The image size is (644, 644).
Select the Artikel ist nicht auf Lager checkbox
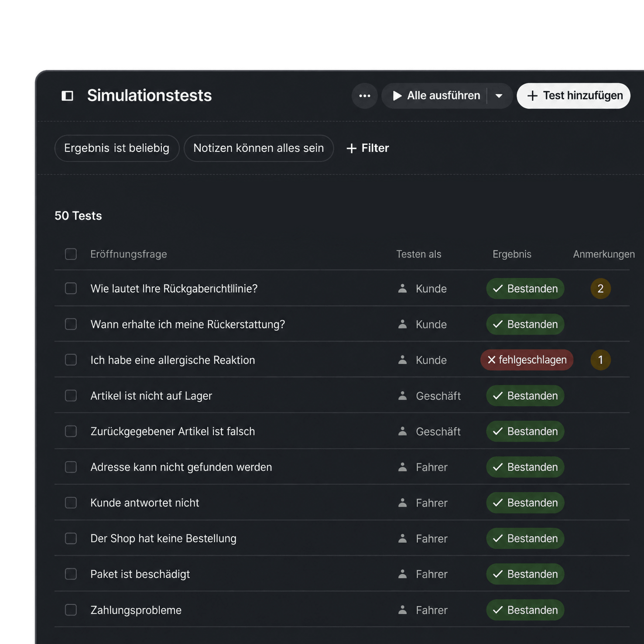[71, 396]
